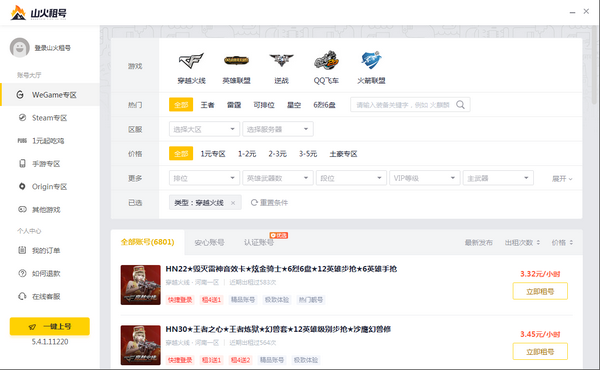Toggle 出租次数 sort order
Viewport: 600px width, 370px height.
[522, 243]
